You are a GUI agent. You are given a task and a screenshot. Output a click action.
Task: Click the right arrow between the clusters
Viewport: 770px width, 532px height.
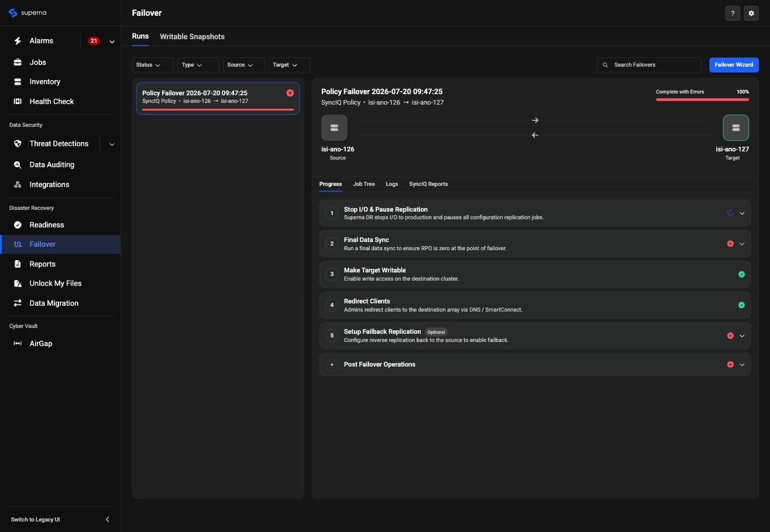click(535, 120)
